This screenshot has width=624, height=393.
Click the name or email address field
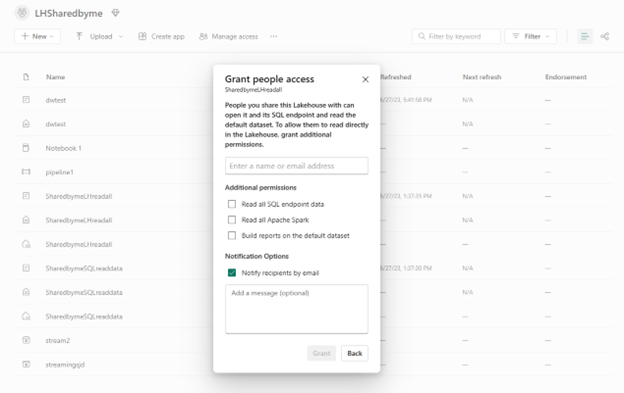(296, 166)
